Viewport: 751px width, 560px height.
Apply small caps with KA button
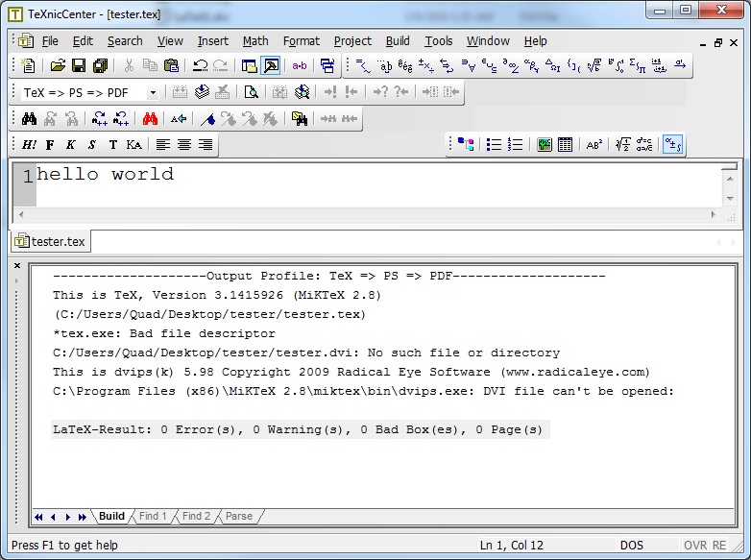134,145
